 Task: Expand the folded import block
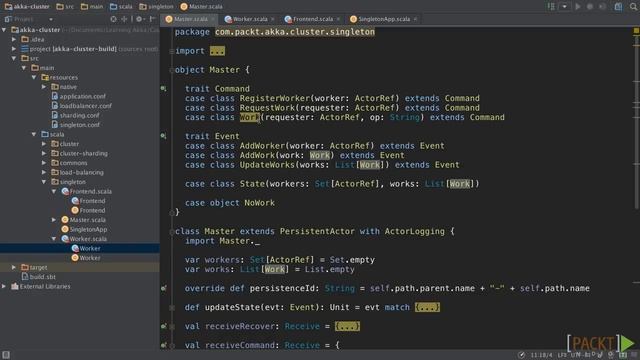click(217, 51)
